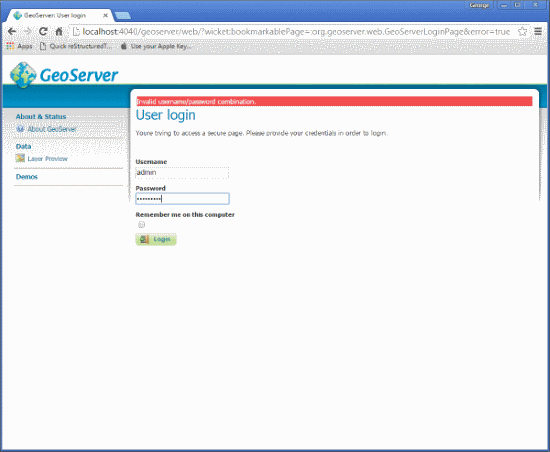Open the browser home page icon

(x=59, y=32)
